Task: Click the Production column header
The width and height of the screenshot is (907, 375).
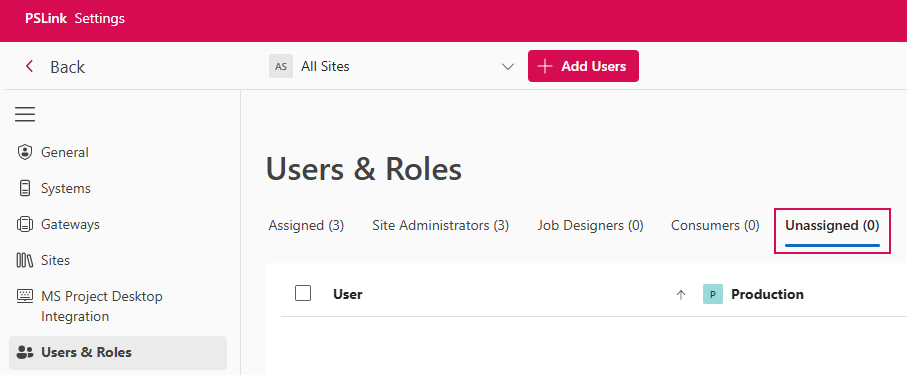Action: 767,294
